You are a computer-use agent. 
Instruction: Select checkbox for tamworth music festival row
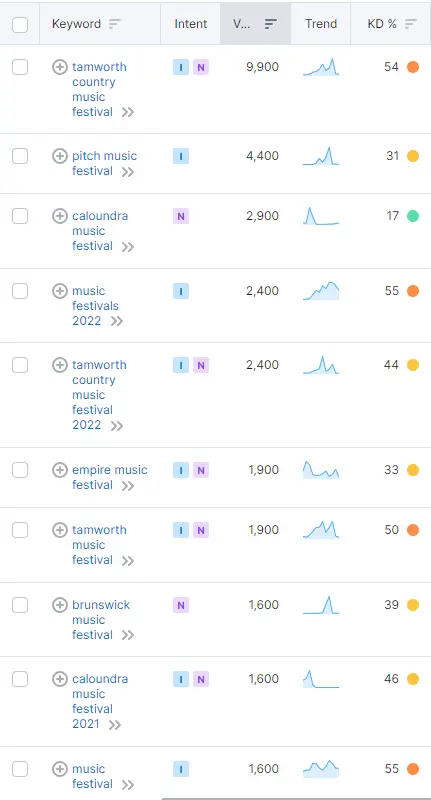pyautogui.click(x=20, y=530)
